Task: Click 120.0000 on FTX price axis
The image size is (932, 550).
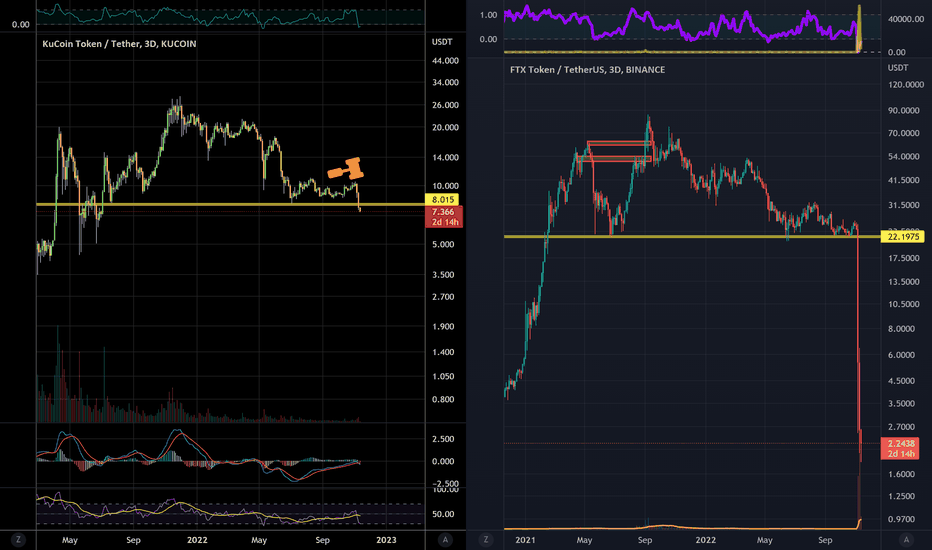Action: (906, 85)
